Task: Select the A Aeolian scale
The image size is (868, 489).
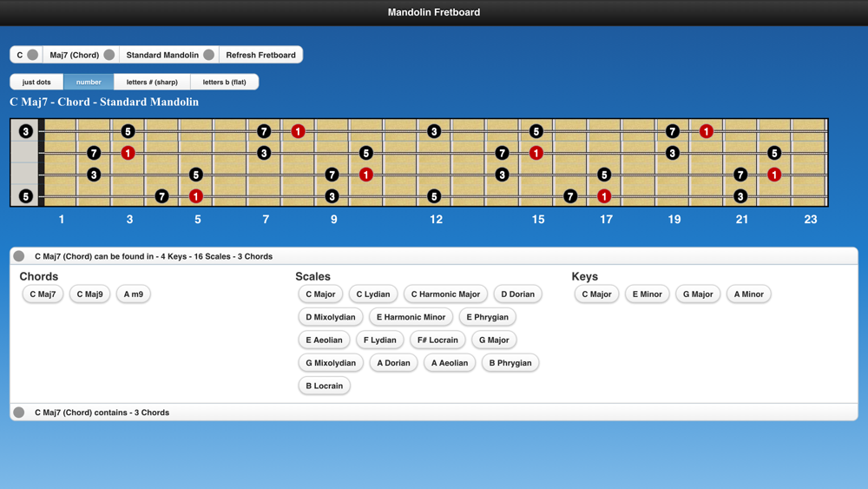Action: pyautogui.click(x=450, y=363)
